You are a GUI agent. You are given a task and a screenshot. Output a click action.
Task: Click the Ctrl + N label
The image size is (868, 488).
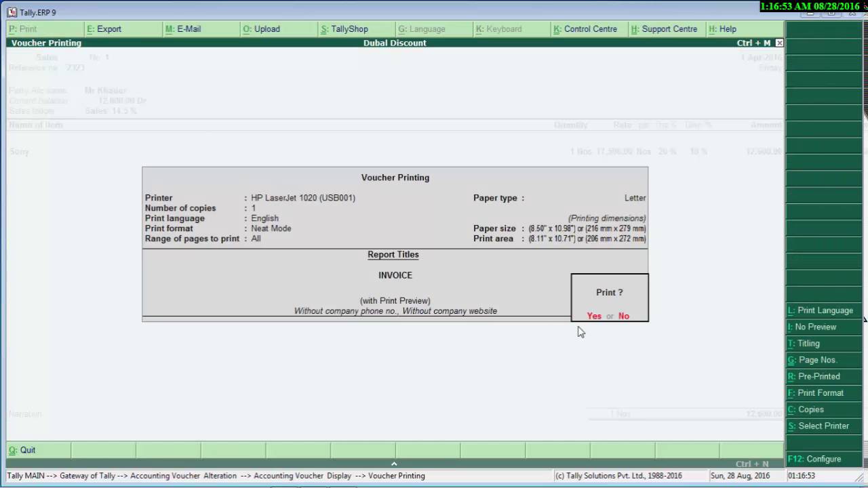(x=752, y=464)
